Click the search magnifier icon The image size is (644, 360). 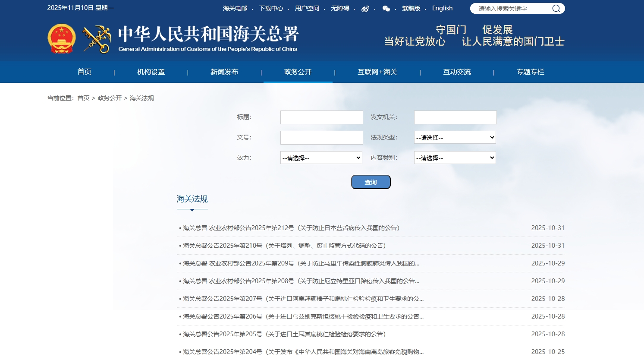pos(556,9)
